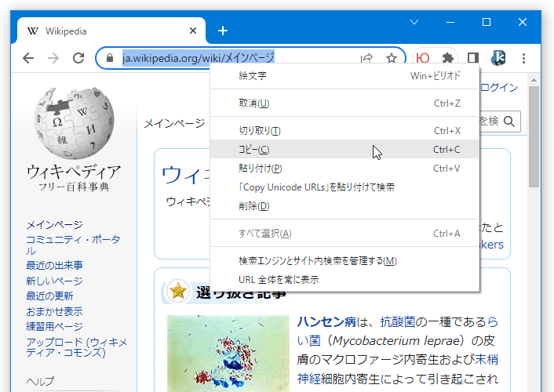The image size is (554, 392).
Task: Click the vertical scrollbar thumb
Action: coord(534,136)
